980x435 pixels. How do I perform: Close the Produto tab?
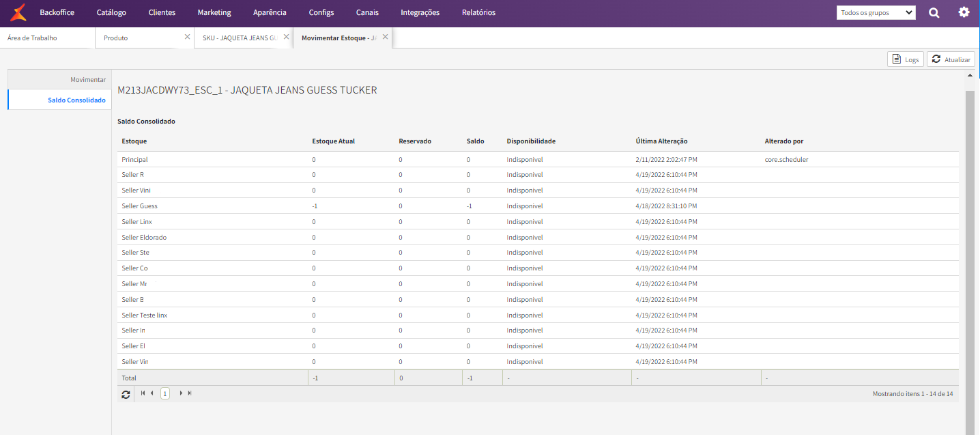pos(187,37)
